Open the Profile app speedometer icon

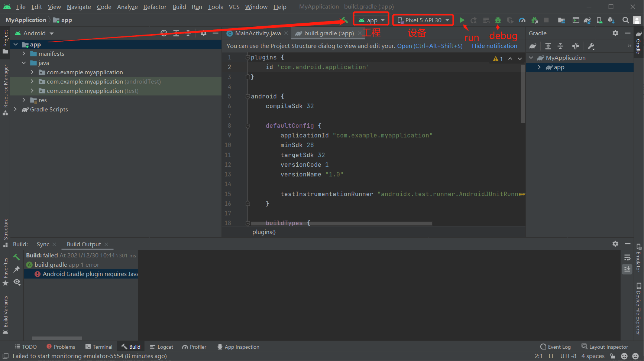[x=522, y=20]
